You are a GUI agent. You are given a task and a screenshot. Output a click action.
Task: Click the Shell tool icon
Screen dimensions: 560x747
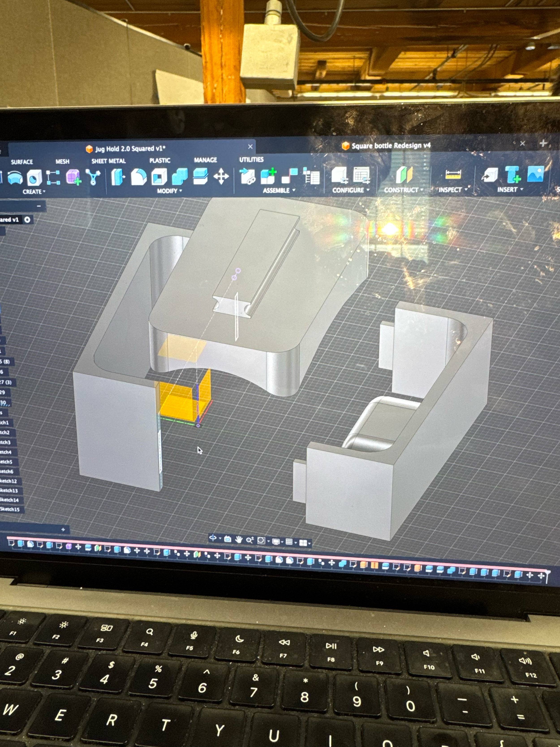[159, 177]
